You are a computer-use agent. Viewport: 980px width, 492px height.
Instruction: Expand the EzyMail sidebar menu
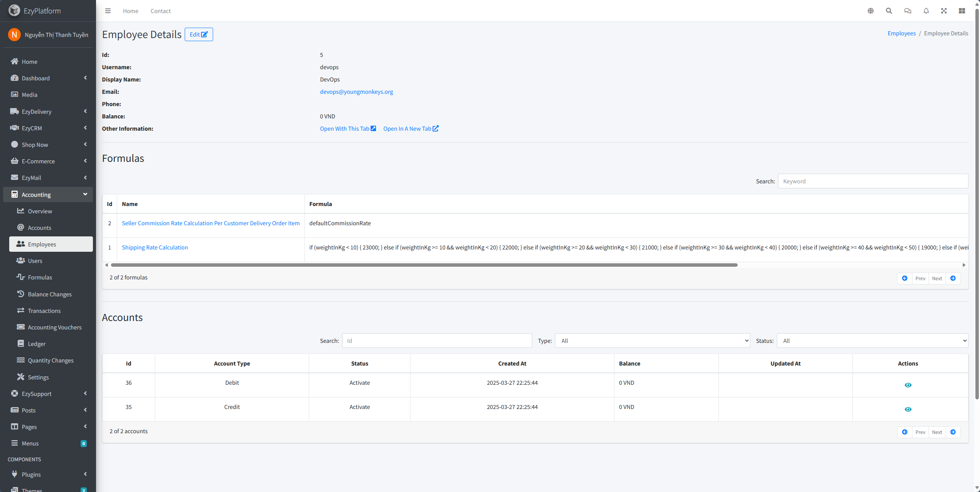48,178
